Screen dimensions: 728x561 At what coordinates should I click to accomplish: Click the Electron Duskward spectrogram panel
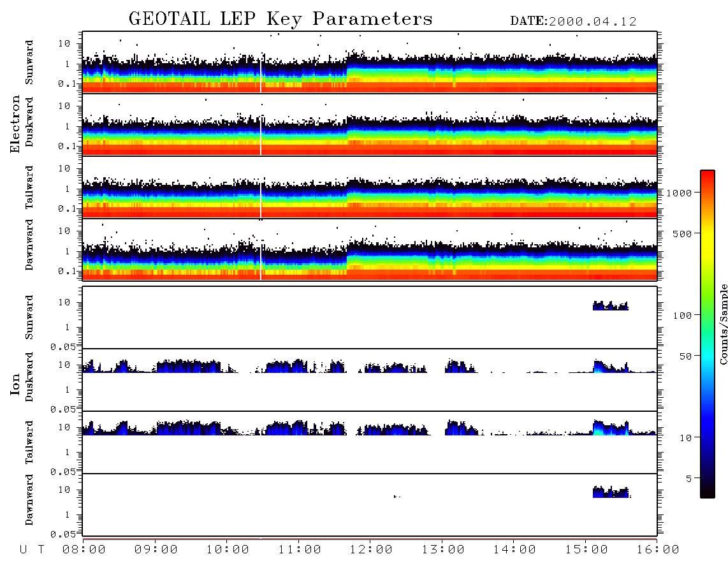tap(370, 124)
